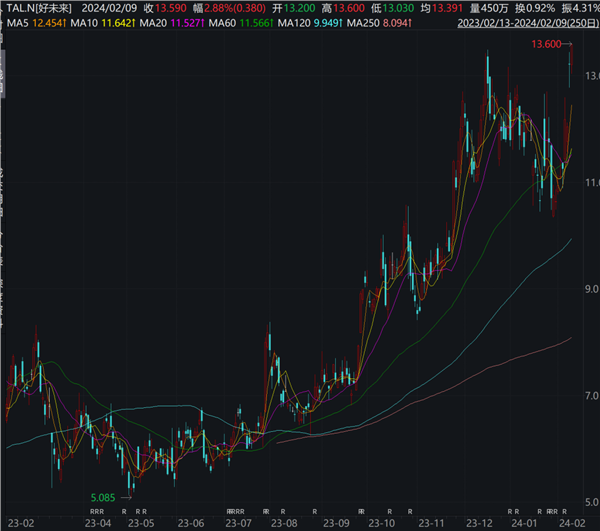Screen dimensions: 600x531
Task: Click the 23-04 time axis label
Action: [98, 523]
